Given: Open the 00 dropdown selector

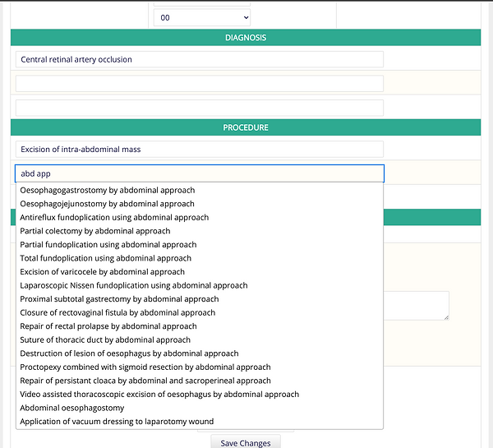Looking at the screenshot, I should [x=202, y=17].
